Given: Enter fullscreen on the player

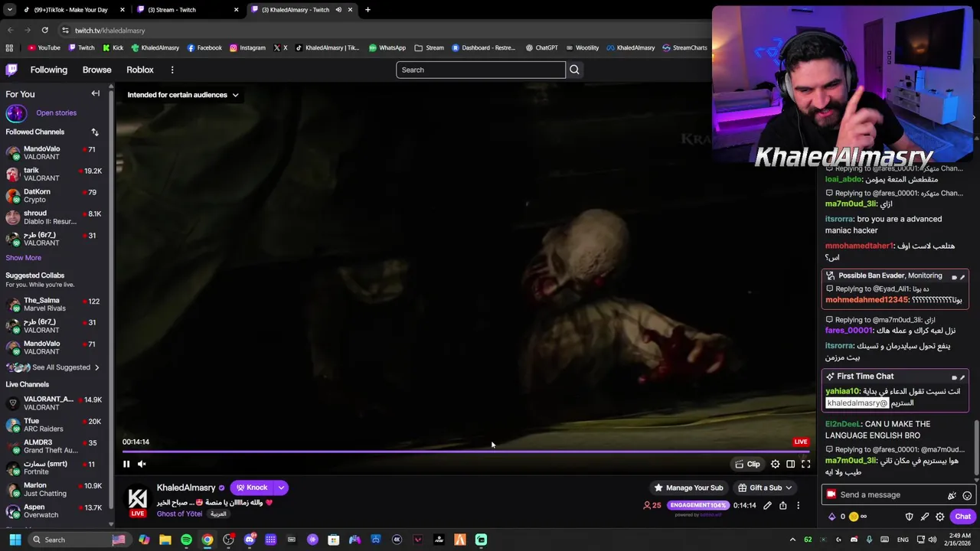Looking at the screenshot, I should click(806, 464).
